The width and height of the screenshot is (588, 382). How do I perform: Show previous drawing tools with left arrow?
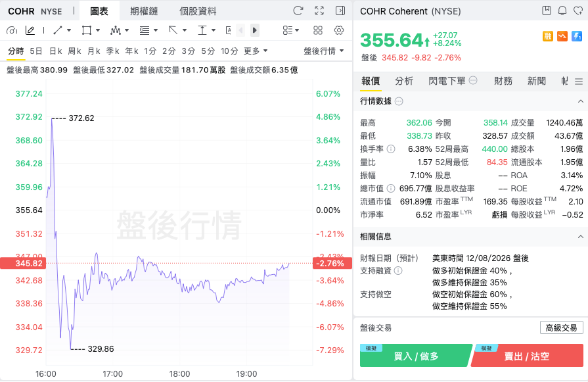pyautogui.click(x=240, y=30)
